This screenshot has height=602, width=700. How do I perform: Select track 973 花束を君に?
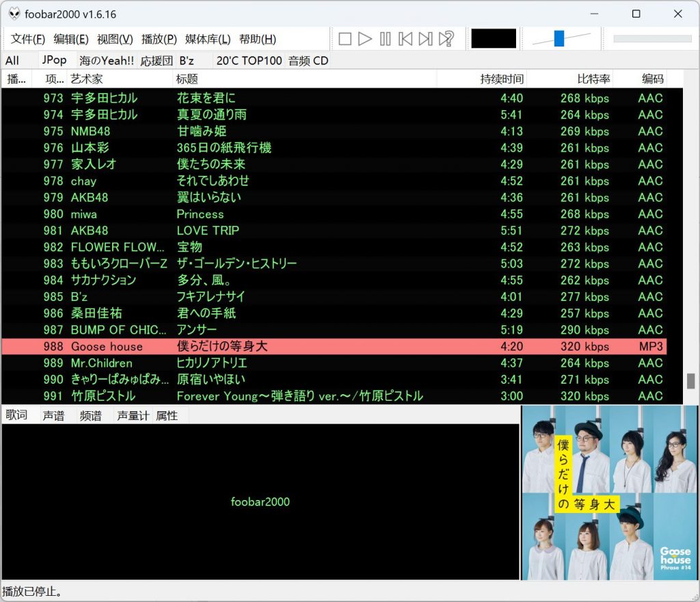coord(334,98)
